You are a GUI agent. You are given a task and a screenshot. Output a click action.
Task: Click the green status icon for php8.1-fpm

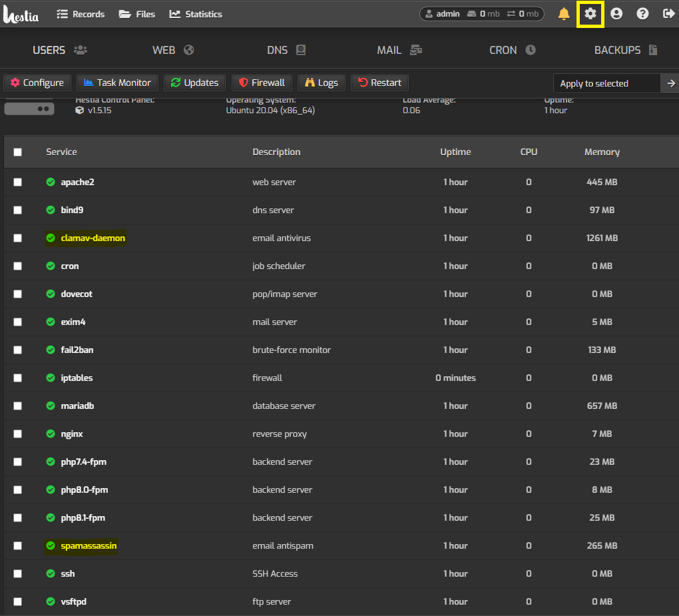pyautogui.click(x=51, y=517)
